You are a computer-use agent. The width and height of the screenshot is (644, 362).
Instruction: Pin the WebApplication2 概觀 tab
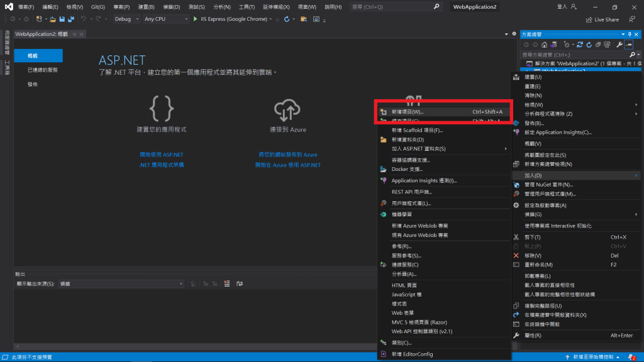tap(74, 34)
